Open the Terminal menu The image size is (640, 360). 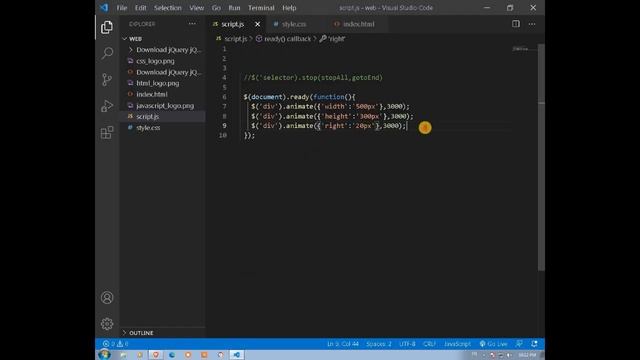[261, 8]
